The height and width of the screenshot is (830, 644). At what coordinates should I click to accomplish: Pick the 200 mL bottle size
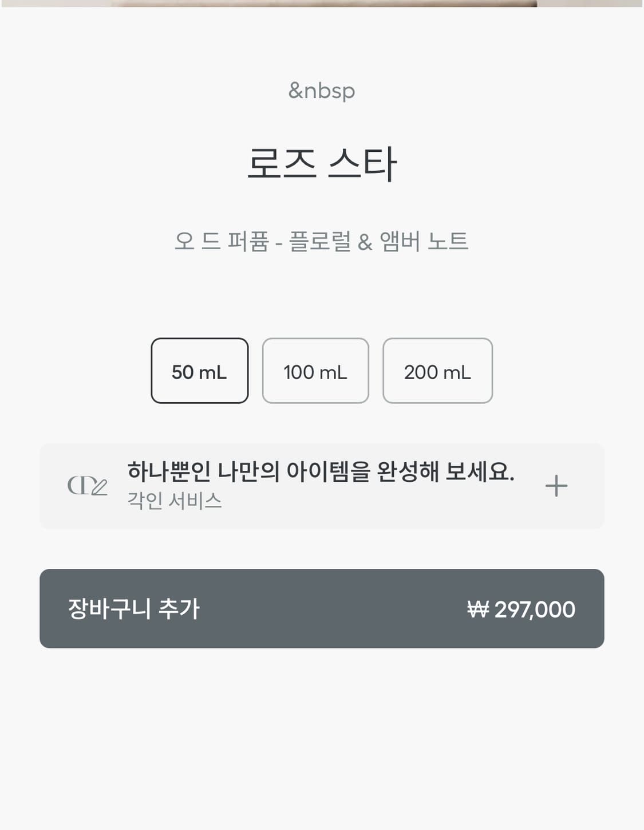click(437, 371)
